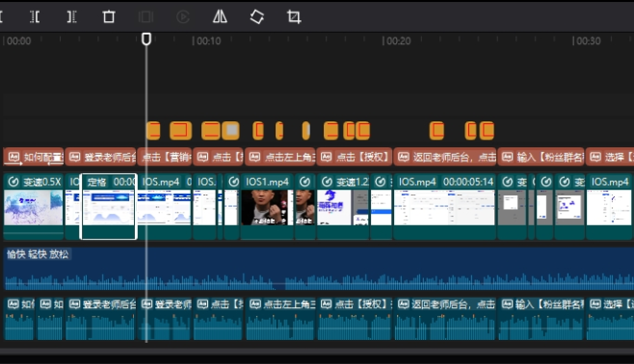Select the IOS1.mp4 clip with man
Image resolution: width=634 pixels, height=364 pixels.
pyautogui.click(x=267, y=206)
